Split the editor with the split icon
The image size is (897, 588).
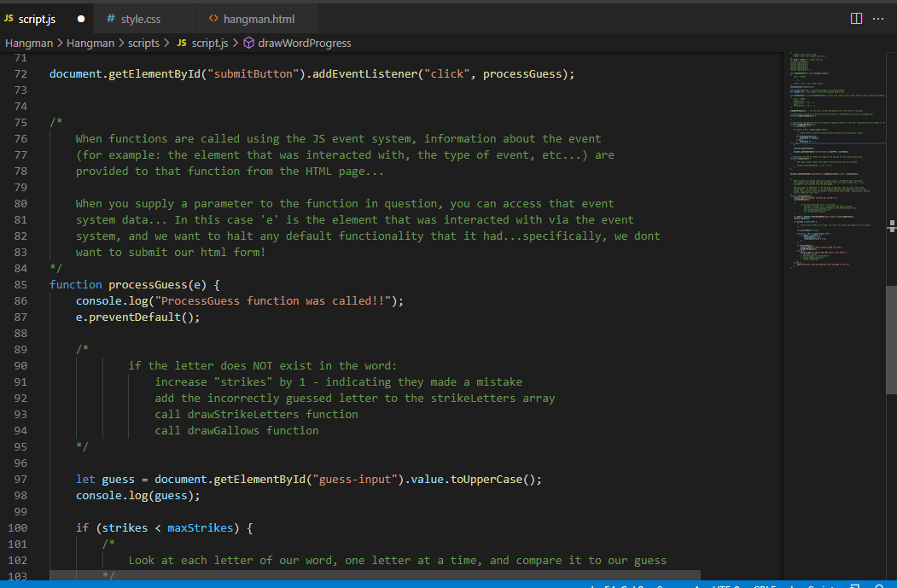pos(856,19)
